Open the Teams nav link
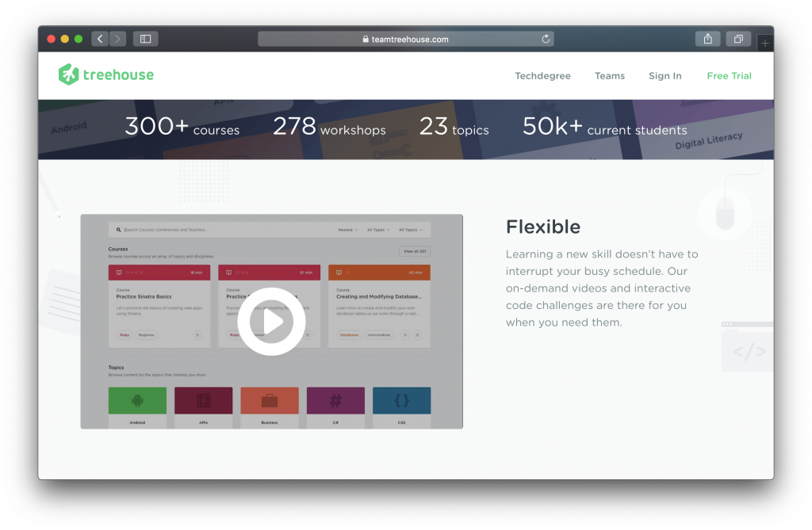The height and width of the screenshot is (530, 812). pos(610,75)
